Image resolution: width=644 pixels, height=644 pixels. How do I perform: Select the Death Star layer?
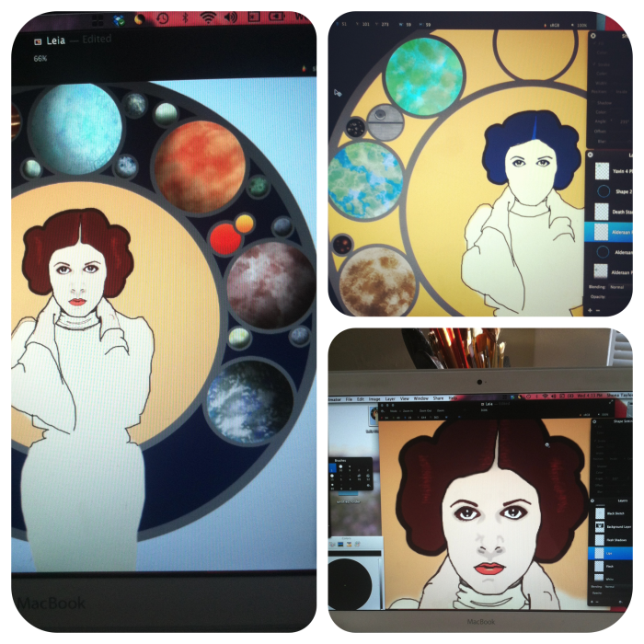point(609,212)
